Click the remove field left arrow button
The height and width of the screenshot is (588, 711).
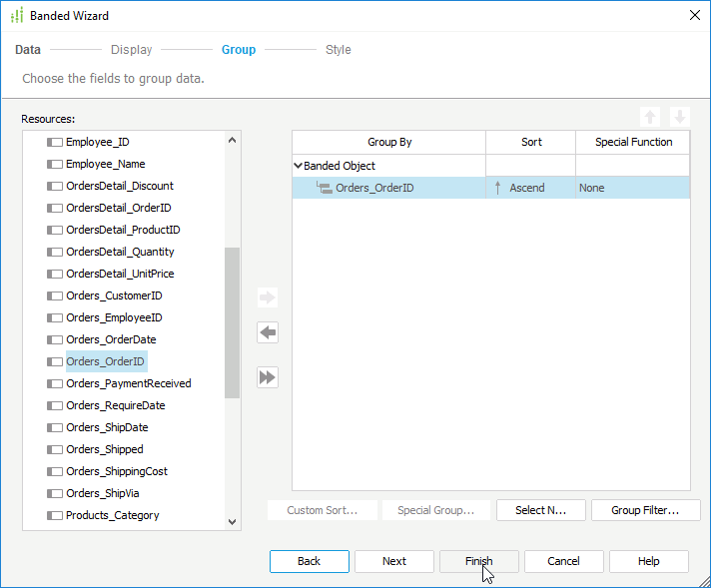point(268,332)
